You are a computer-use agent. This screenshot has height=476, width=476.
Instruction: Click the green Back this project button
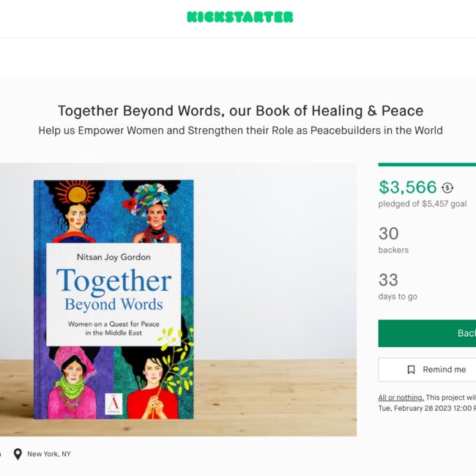[427, 333]
